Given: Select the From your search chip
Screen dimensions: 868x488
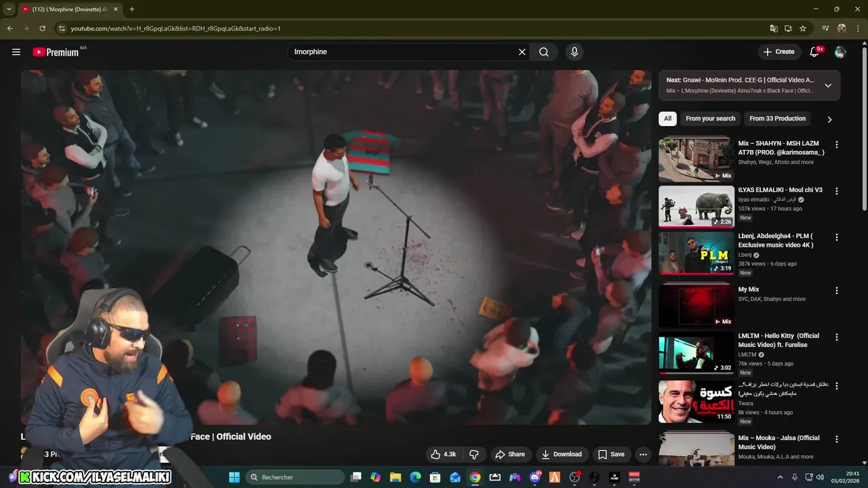Looking at the screenshot, I should [710, 119].
